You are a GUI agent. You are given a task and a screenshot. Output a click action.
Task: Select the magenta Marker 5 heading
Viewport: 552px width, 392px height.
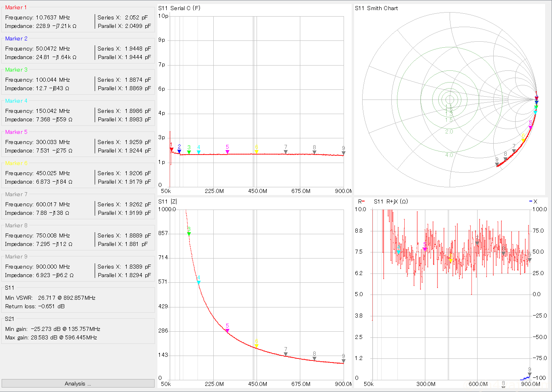pos(16,132)
